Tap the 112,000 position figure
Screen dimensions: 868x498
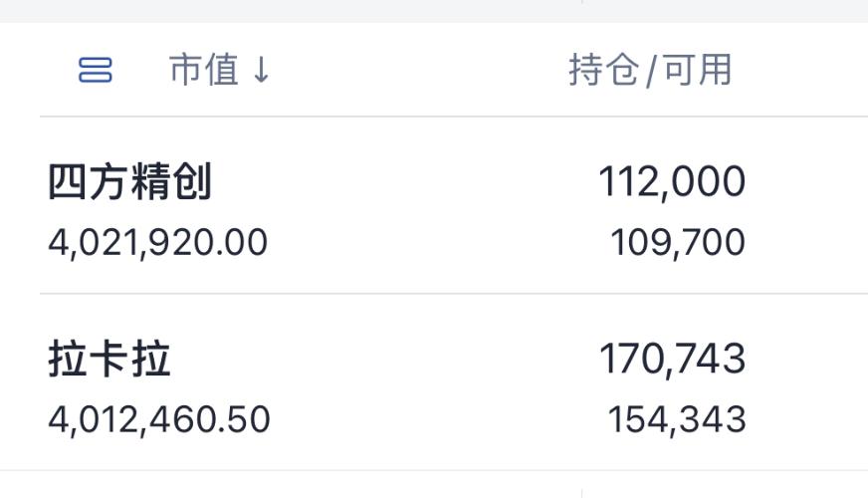[x=671, y=183]
